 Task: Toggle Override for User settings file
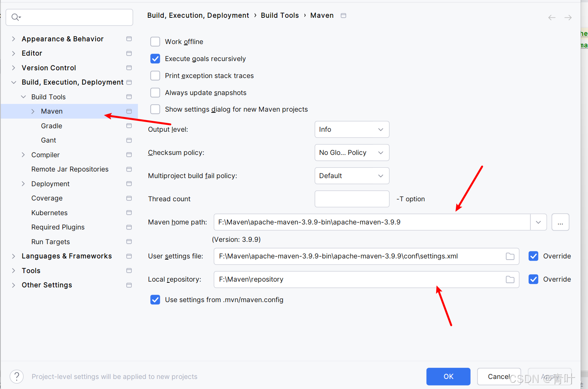click(534, 256)
